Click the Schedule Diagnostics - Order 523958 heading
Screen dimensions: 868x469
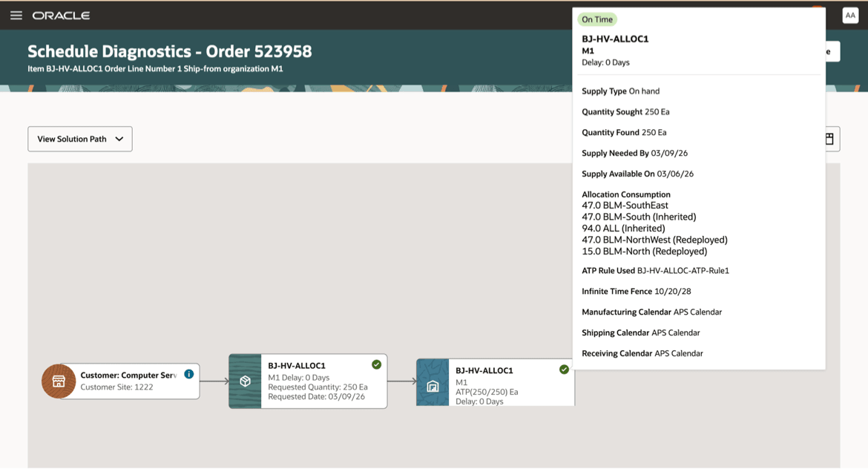(x=169, y=51)
